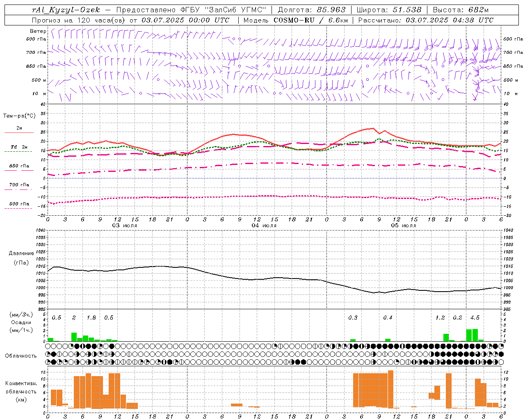Click the precipitation total '0.2'
Screen dimensions: 525x420
point(457,318)
